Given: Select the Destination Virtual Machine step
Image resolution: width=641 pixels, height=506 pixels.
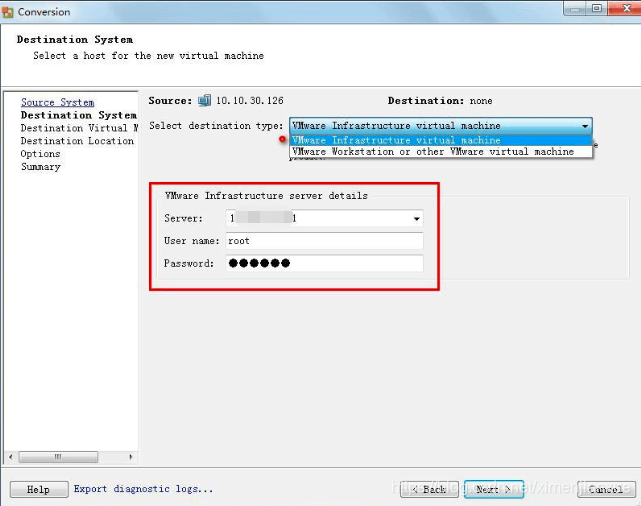Looking at the screenshot, I should (79, 128).
